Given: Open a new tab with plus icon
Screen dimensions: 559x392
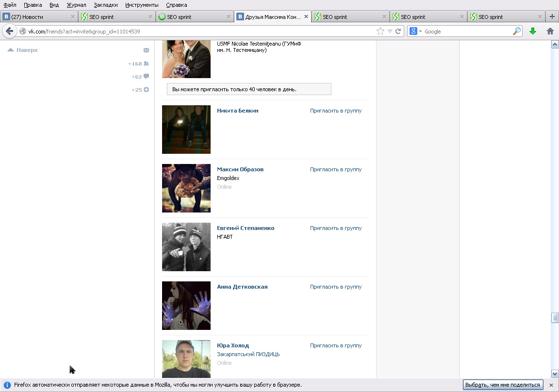Looking at the screenshot, I should (x=552, y=16).
